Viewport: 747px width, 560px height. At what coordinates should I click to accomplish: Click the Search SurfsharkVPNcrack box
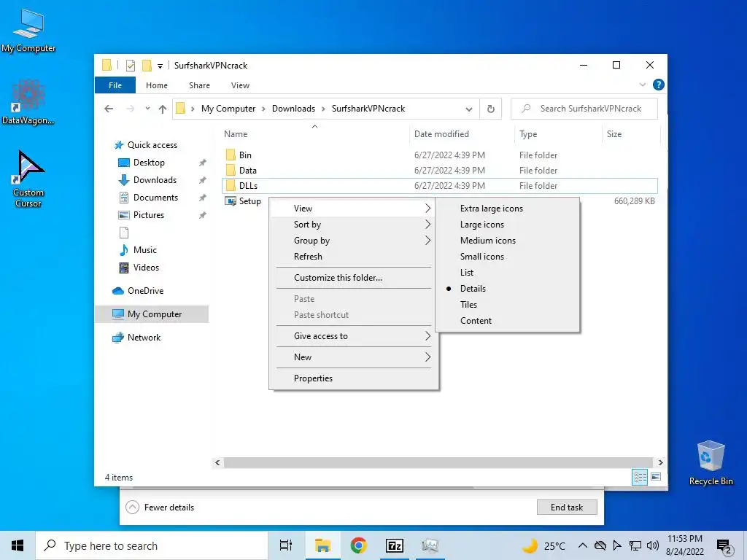584,109
